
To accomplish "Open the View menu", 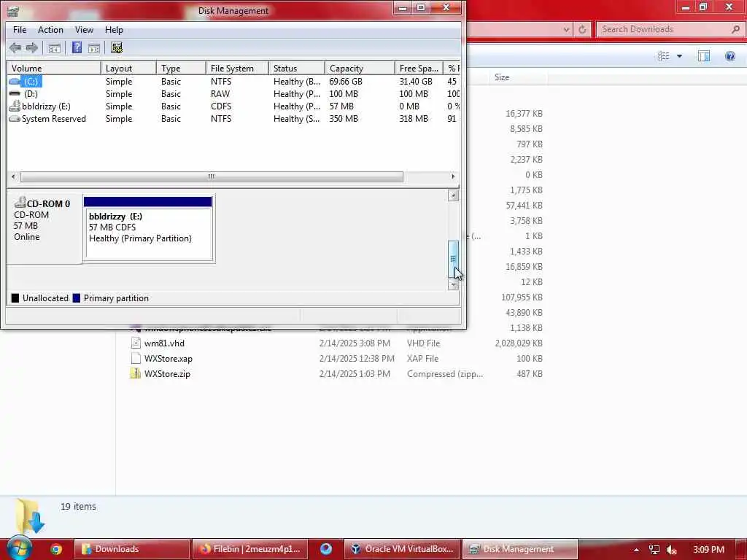I will [x=84, y=29].
